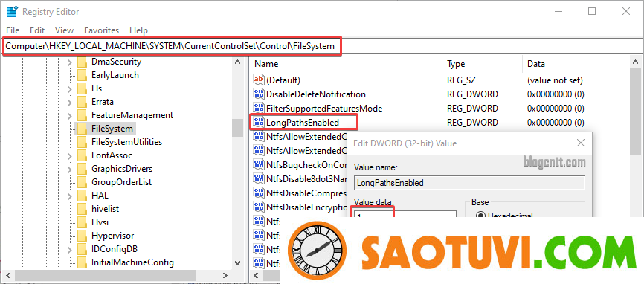Select the hivelist key in tree
644x284 pixels.
[105, 209]
